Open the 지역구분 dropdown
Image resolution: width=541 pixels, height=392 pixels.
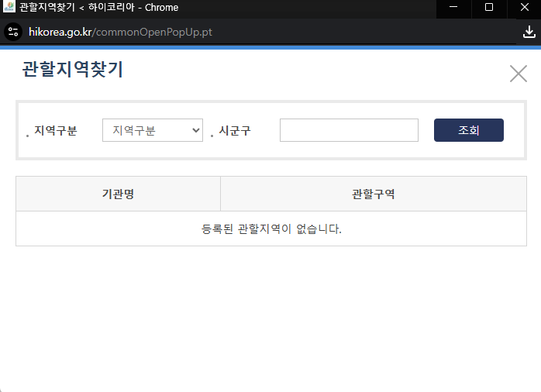point(153,130)
